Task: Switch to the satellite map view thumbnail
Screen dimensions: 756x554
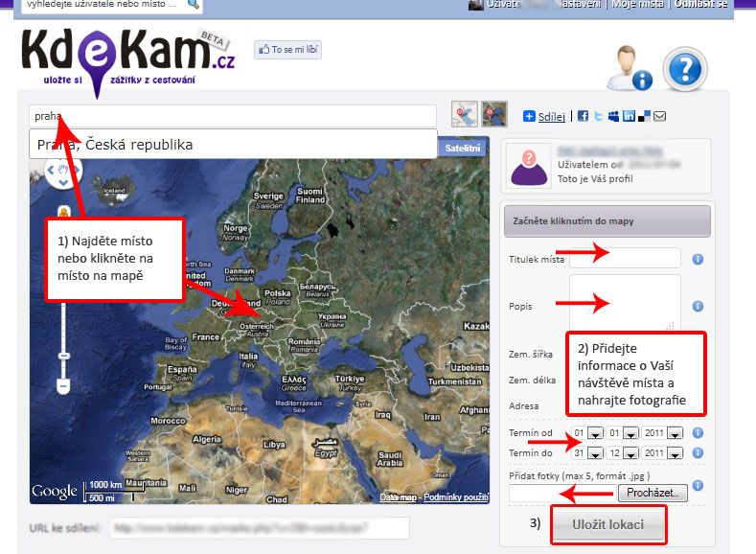Action: coord(494,114)
